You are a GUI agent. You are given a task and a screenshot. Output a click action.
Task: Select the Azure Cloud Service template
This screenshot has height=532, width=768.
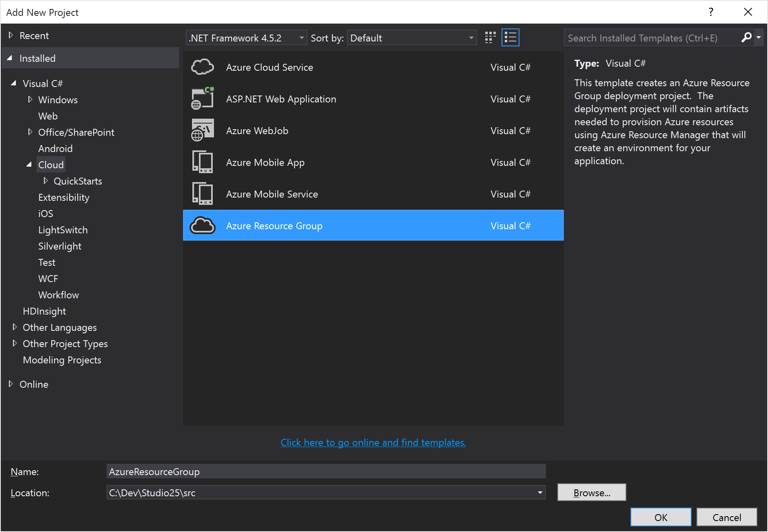pyautogui.click(x=373, y=67)
